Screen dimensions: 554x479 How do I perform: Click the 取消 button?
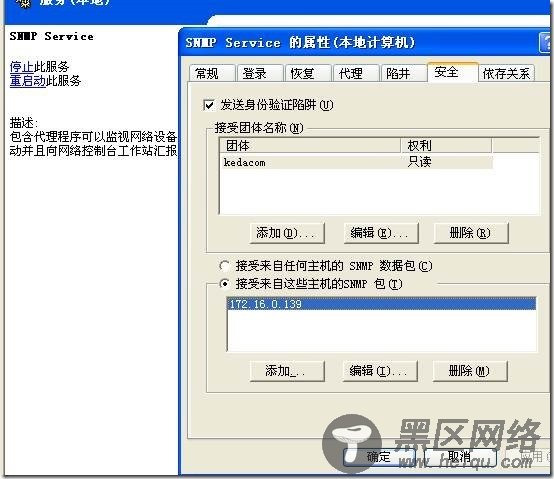pyautogui.click(x=460, y=457)
